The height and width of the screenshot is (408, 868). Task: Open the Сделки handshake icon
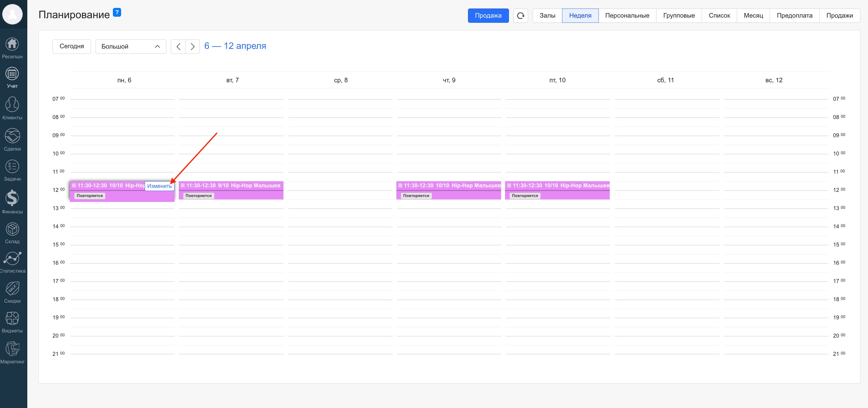[x=12, y=136]
